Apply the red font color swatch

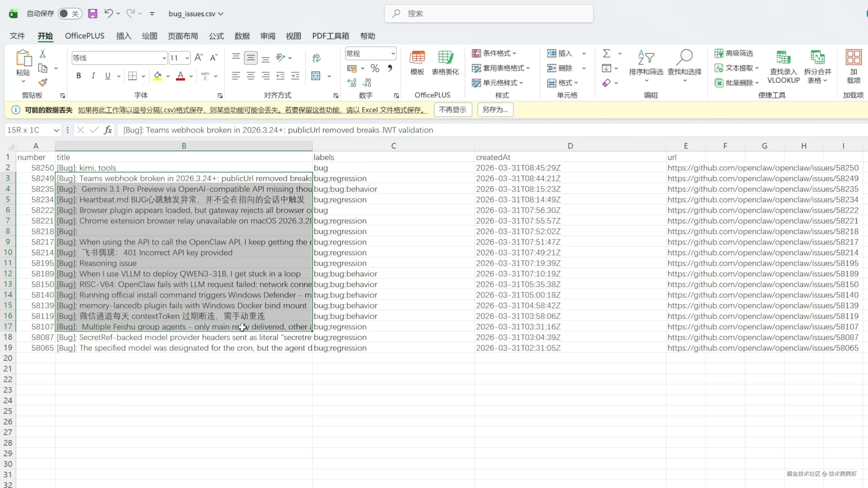coord(180,76)
